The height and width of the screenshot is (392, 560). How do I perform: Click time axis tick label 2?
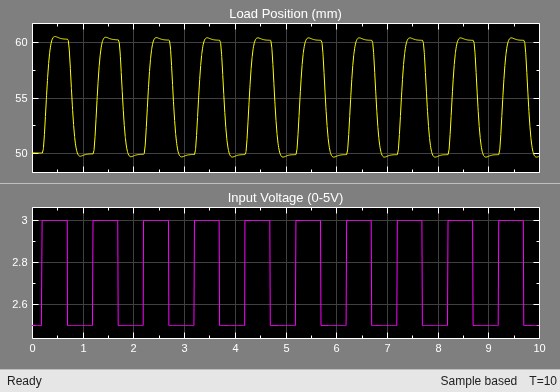tap(134, 348)
